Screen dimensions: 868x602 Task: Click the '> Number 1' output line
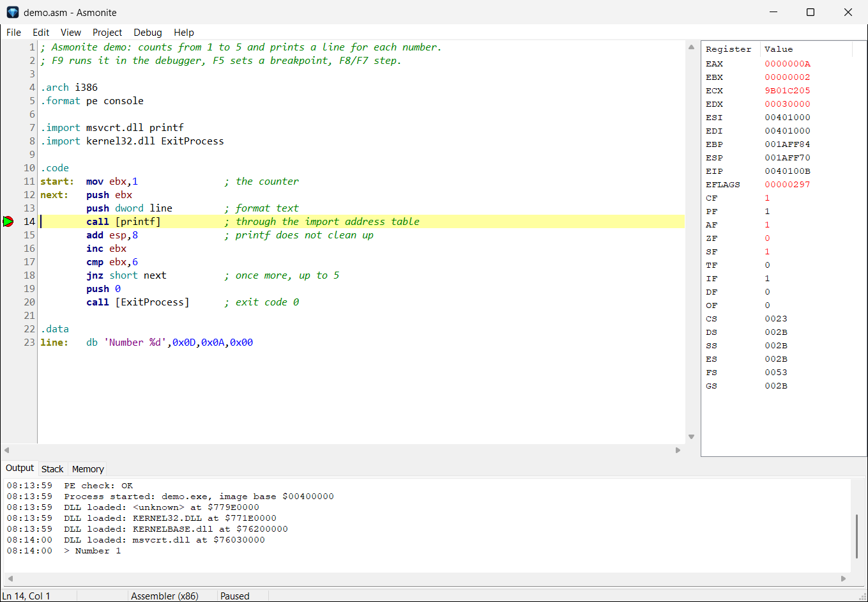tap(92, 551)
